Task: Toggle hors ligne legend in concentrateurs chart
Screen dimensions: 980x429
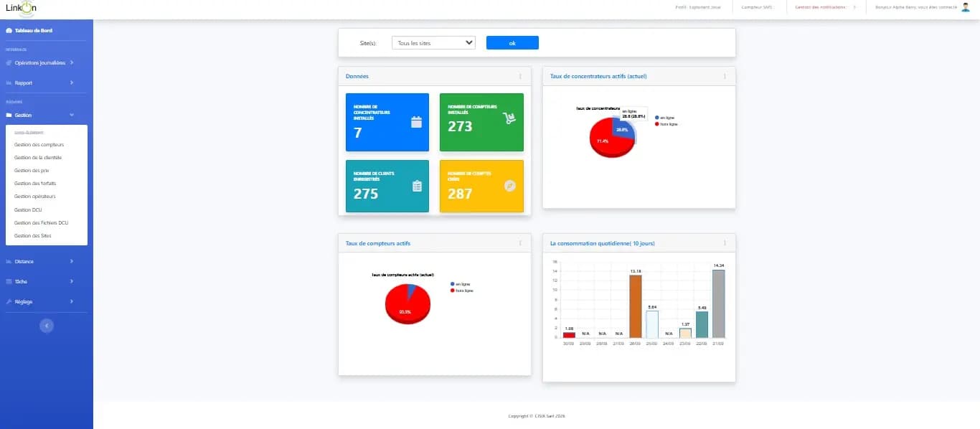Action: click(666, 124)
